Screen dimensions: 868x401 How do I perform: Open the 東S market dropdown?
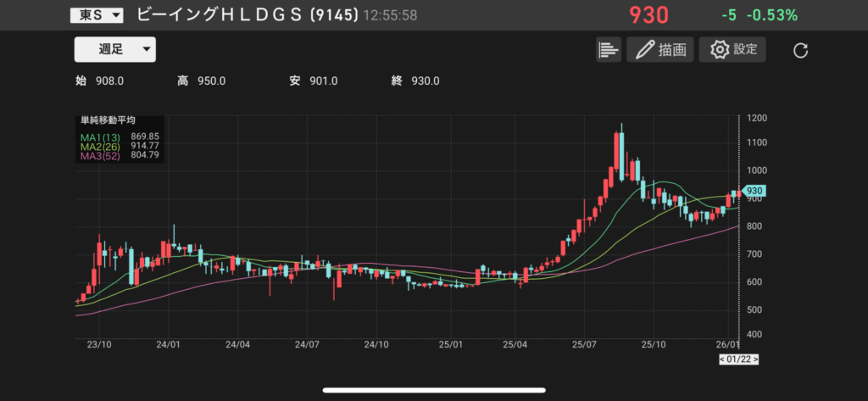[96, 15]
